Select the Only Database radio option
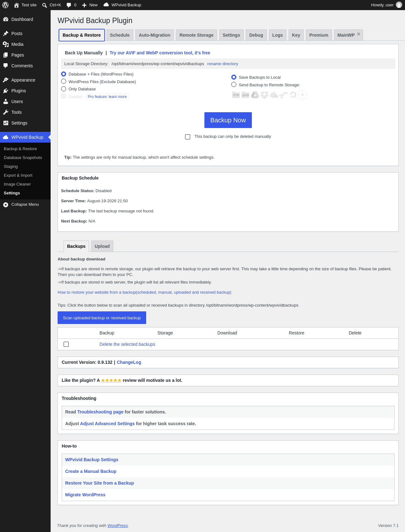The height and width of the screenshot is (532, 405). [x=64, y=89]
